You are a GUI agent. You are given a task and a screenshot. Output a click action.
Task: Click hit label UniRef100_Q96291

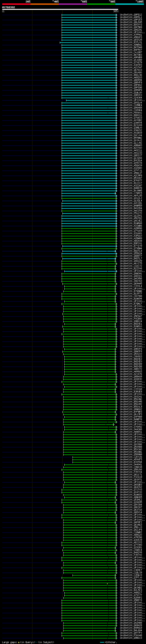131,30
